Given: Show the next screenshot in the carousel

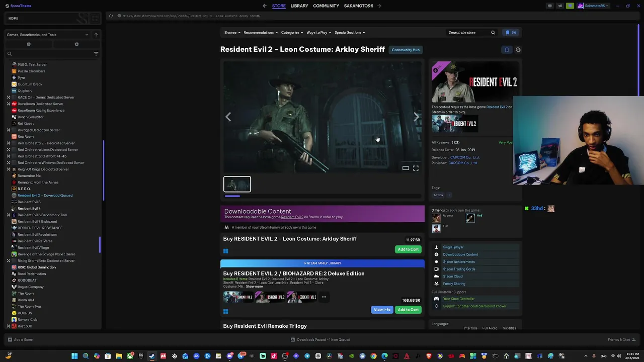Looking at the screenshot, I should click(416, 117).
